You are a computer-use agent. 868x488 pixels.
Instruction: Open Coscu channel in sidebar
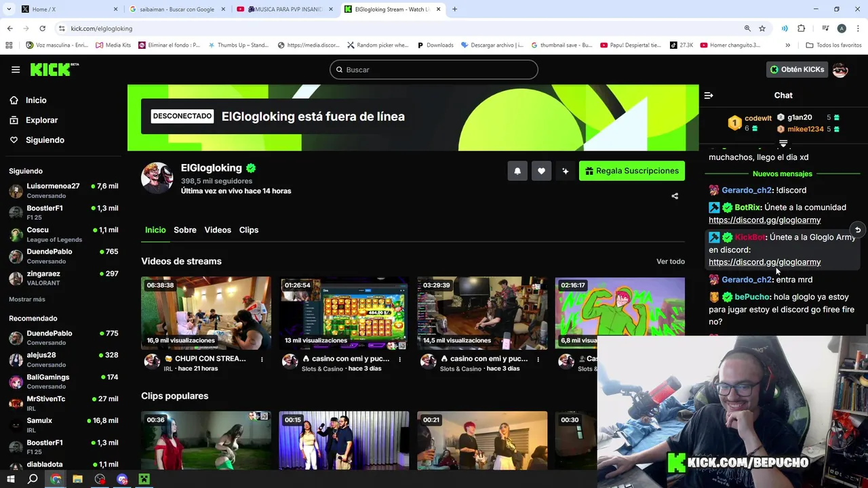(64, 235)
